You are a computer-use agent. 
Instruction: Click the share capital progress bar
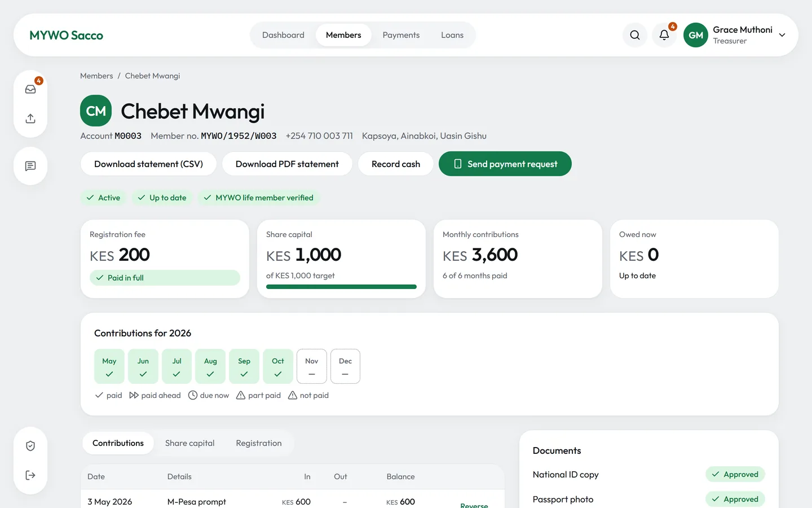[x=341, y=287]
